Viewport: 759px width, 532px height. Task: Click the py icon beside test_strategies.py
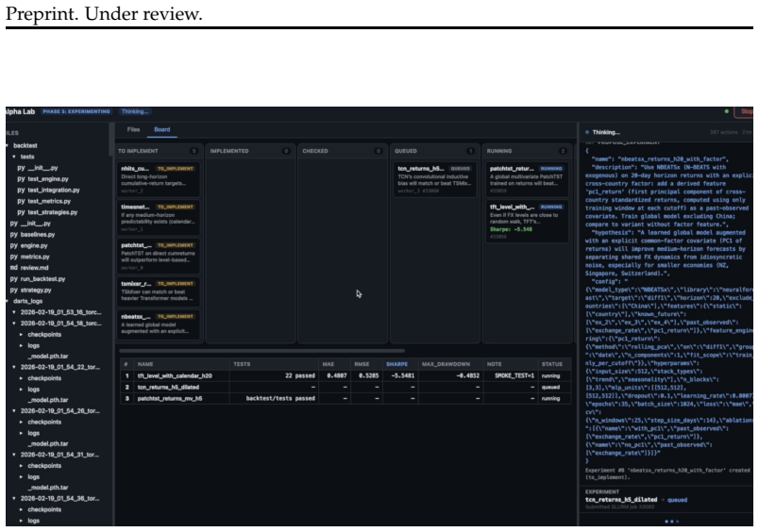21,212
